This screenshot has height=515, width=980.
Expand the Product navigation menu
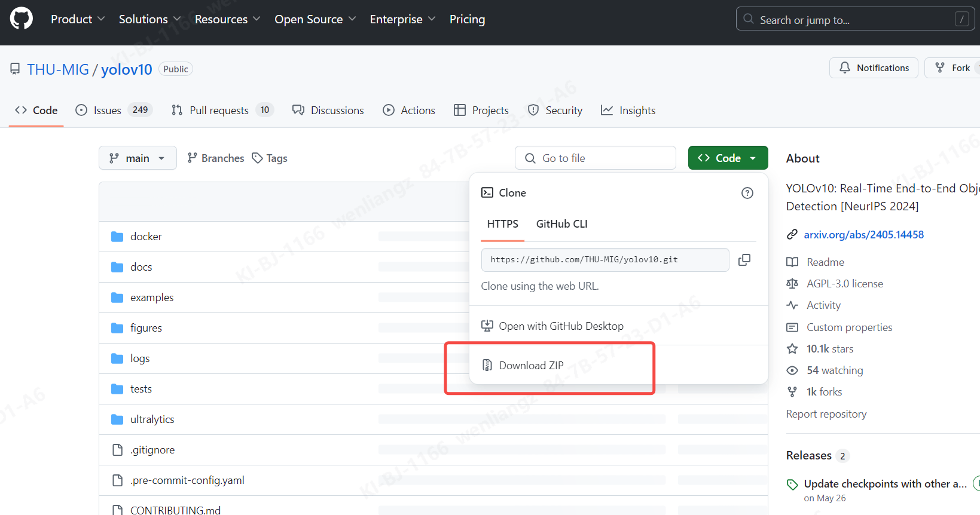(x=78, y=19)
